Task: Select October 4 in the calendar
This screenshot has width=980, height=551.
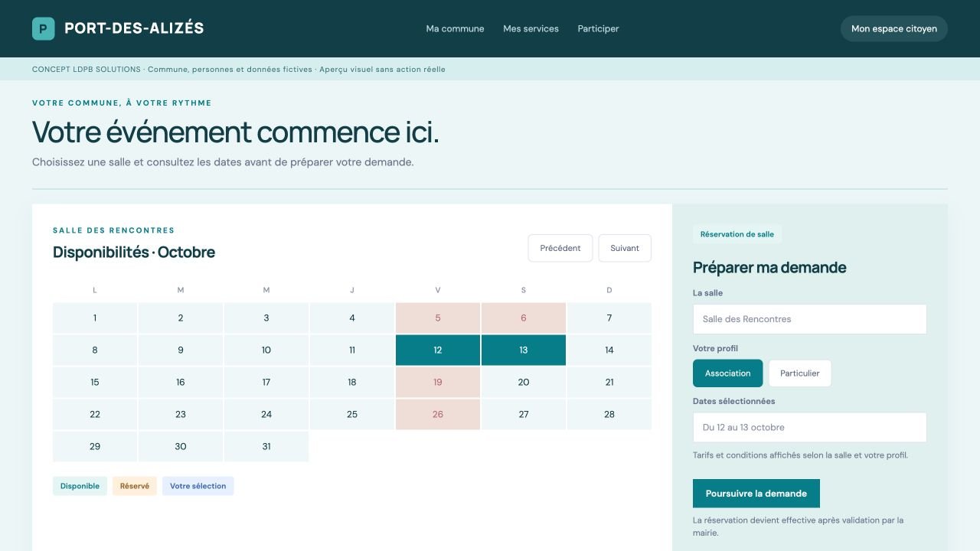Action: point(352,318)
